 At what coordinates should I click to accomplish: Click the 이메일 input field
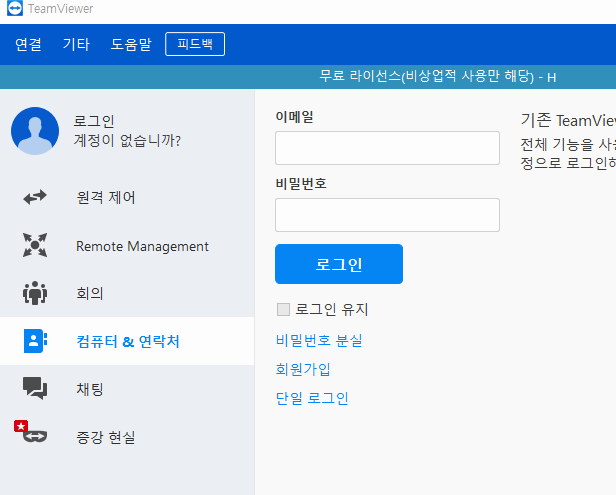click(387, 148)
